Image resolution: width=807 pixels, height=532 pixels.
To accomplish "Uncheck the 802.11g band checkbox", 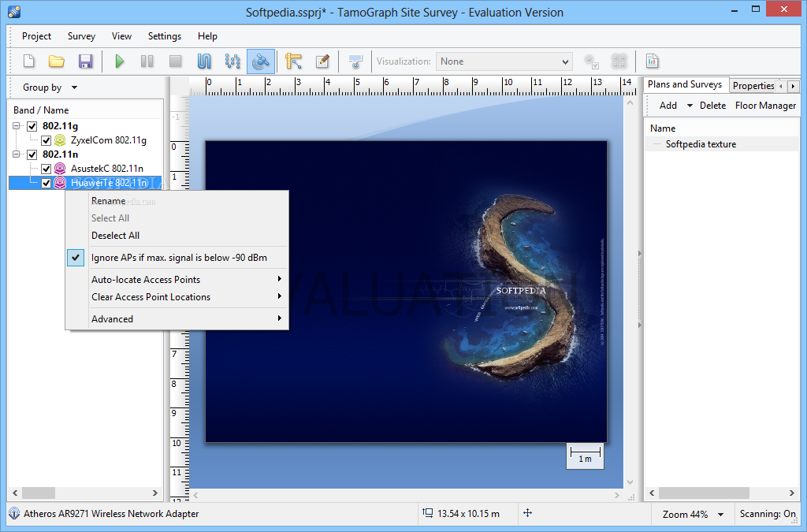I will pyautogui.click(x=32, y=126).
